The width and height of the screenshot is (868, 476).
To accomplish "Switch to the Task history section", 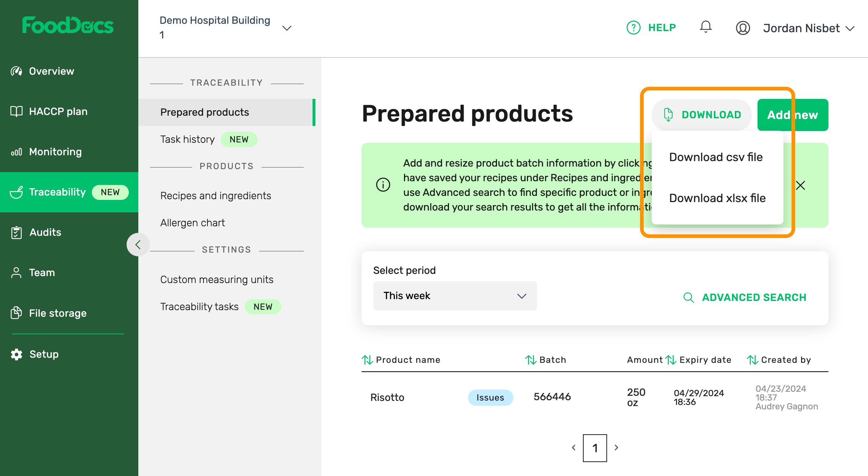I will tap(187, 140).
